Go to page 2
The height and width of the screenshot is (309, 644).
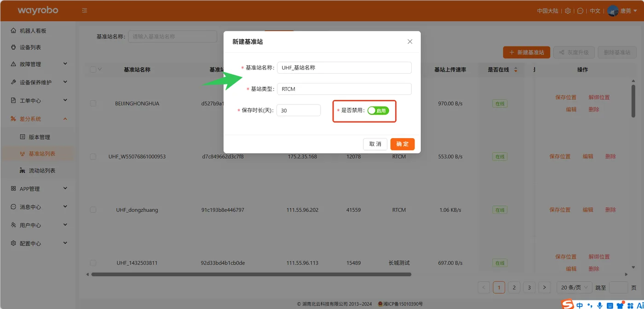[514, 287]
